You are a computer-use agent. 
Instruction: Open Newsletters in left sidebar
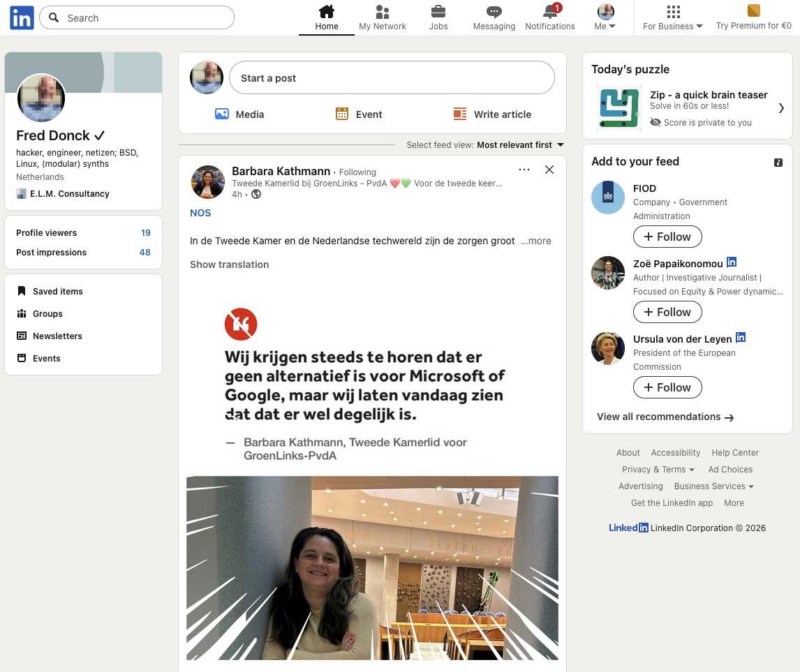coord(57,336)
